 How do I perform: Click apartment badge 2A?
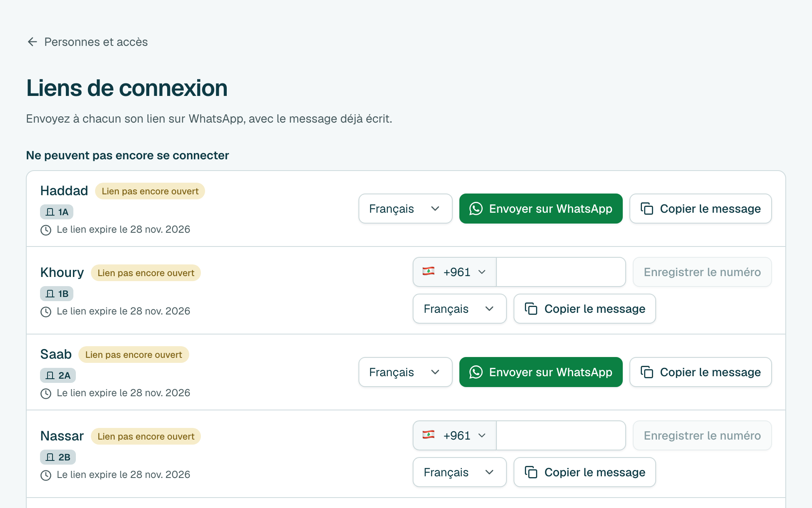coord(58,375)
